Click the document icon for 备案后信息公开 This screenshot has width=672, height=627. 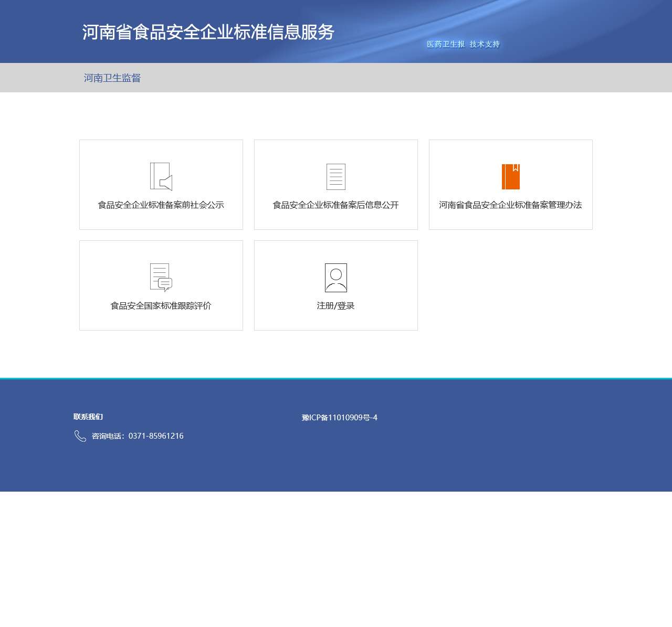tap(336, 177)
